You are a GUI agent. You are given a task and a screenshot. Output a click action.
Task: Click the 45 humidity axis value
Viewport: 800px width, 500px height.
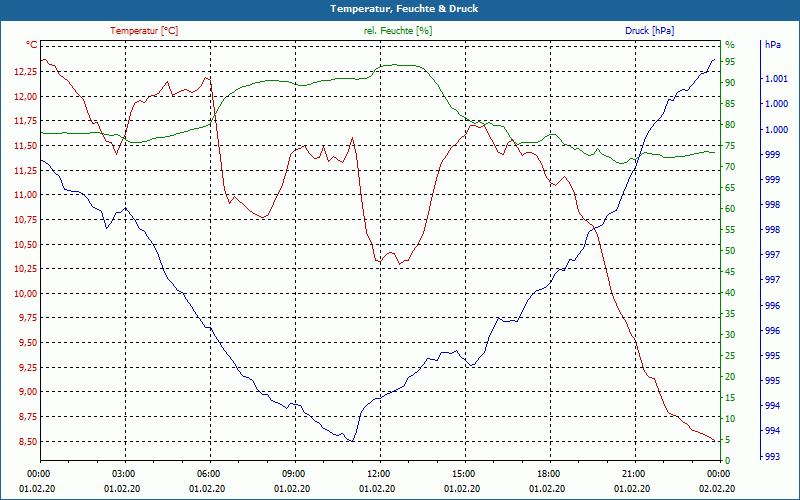[730, 272]
